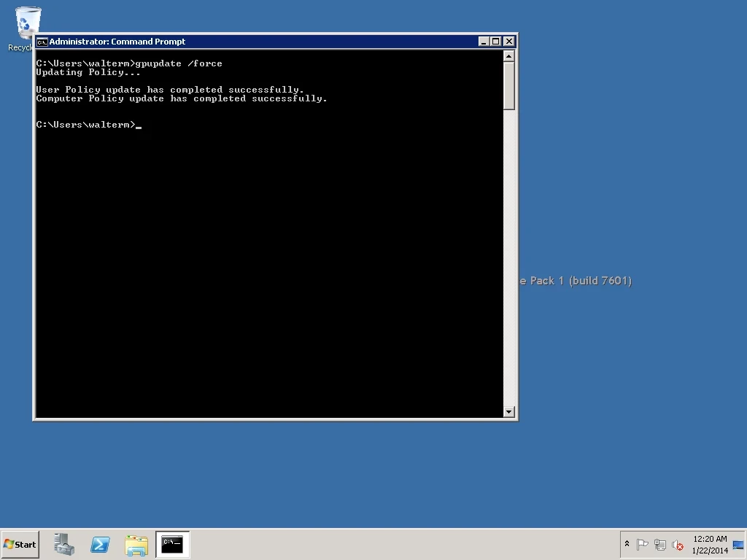Image resolution: width=747 pixels, height=560 pixels.
Task: Click the network status tray icon
Action: click(660, 545)
